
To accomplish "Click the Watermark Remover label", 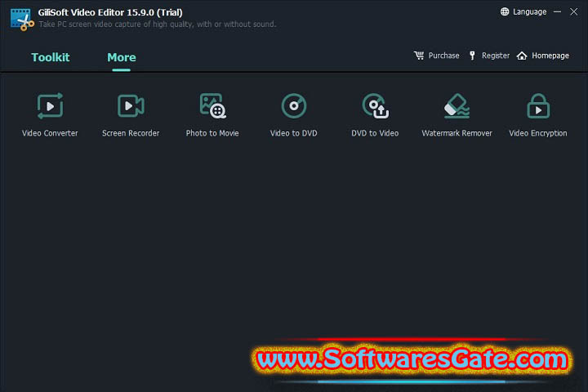I will point(457,133).
